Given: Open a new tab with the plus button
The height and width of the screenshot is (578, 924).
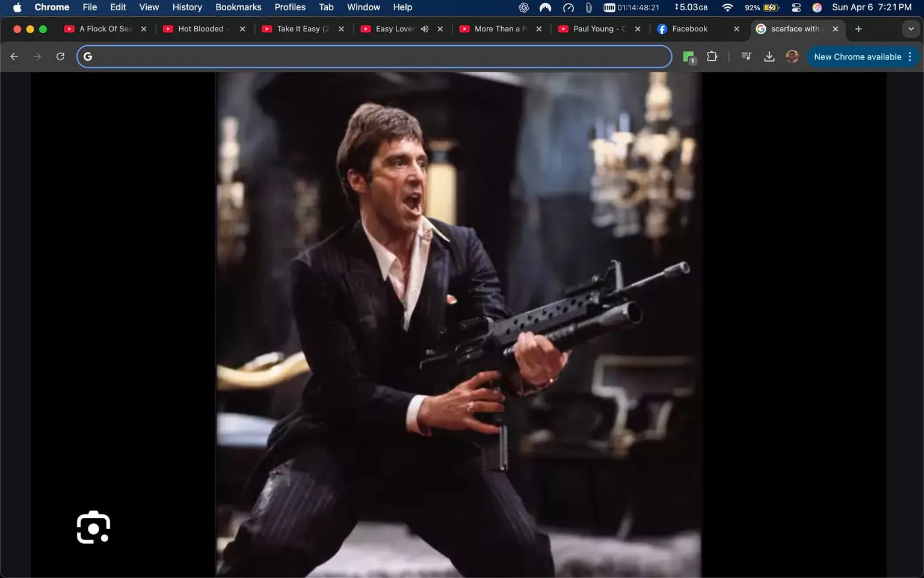Looking at the screenshot, I should [x=858, y=28].
